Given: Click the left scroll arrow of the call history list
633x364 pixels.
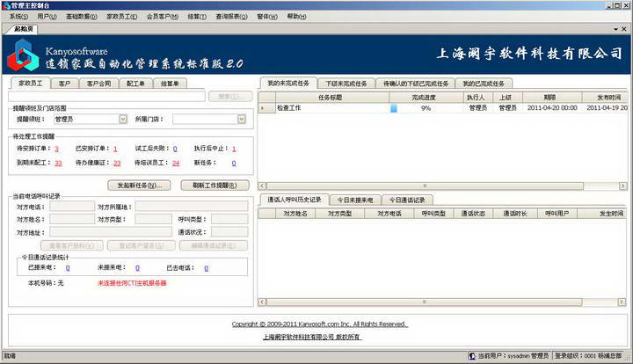Looking at the screenshot, I should (262, 302).
